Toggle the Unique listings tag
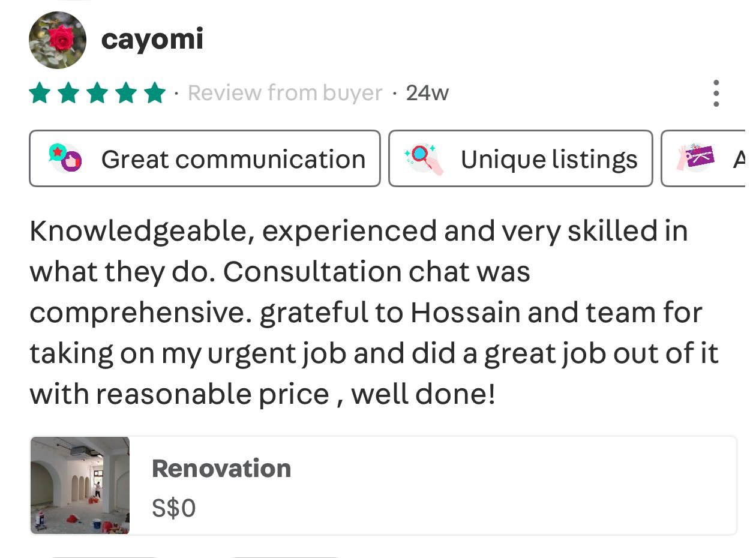 click(520, 158)
